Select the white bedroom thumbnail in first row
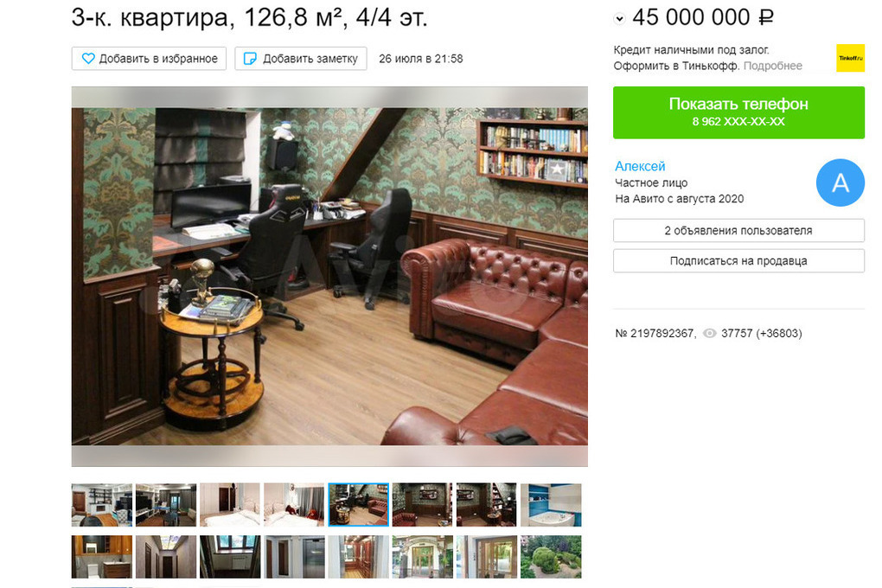The width and height of the screenshot is (882, 588). click(x=230, y=505)
